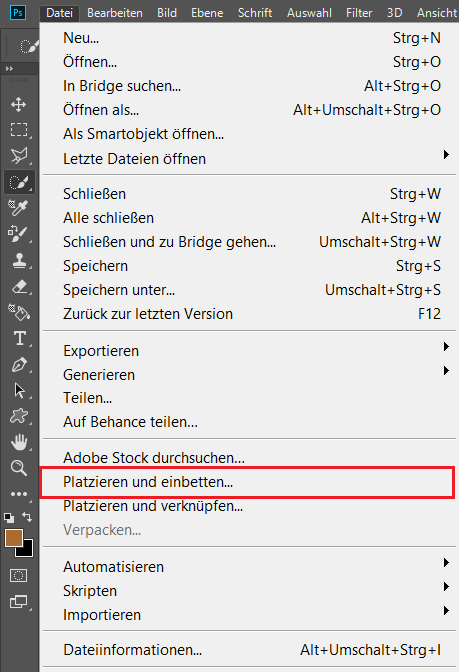459x672 pixels.
Task: Select the Clone Stamp tool
Action: 19,260
